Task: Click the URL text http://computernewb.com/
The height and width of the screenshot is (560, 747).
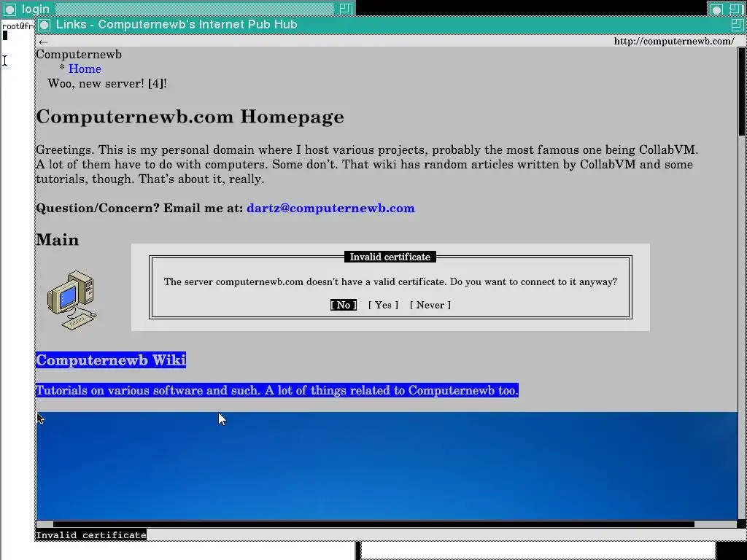Action: (673, 41)
